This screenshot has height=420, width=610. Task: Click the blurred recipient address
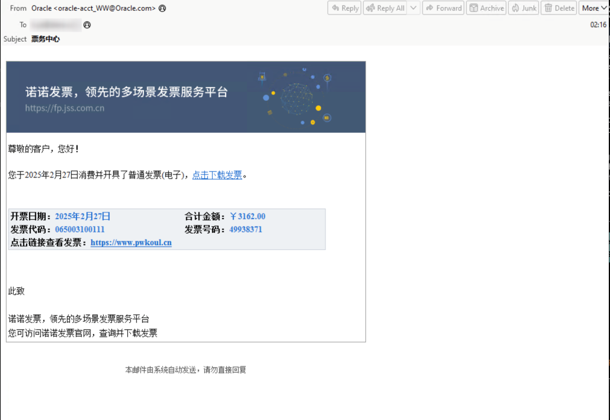(56, 25)
